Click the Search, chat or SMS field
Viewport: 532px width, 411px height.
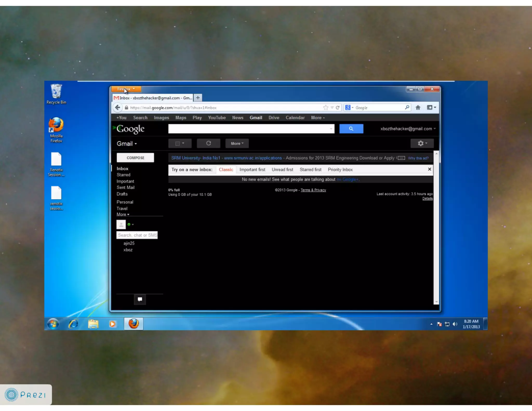(137, 235)
